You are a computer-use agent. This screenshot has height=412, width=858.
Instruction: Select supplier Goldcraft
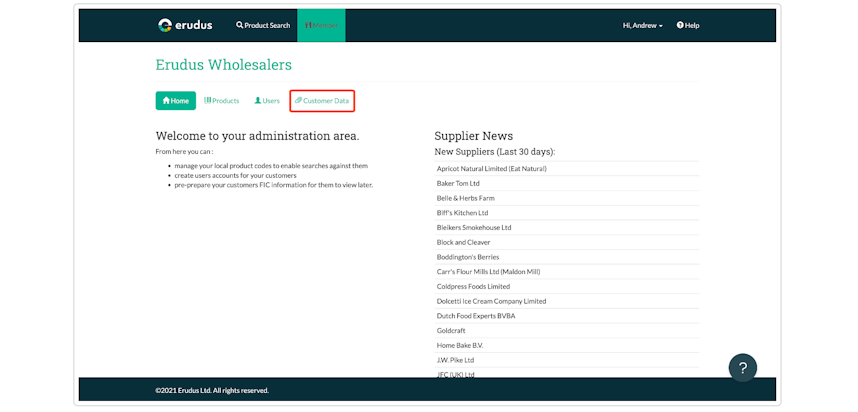point(566,331)
